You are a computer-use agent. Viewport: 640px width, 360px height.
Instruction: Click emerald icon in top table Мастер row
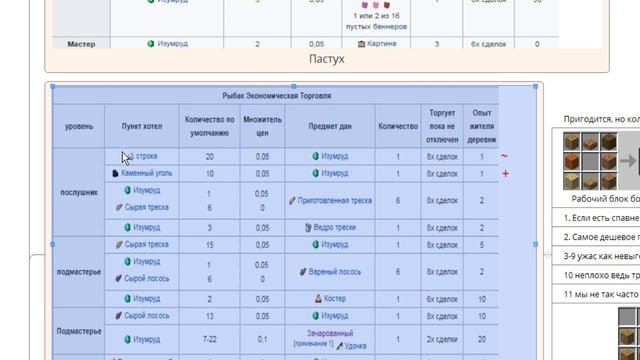coord(151,43)
